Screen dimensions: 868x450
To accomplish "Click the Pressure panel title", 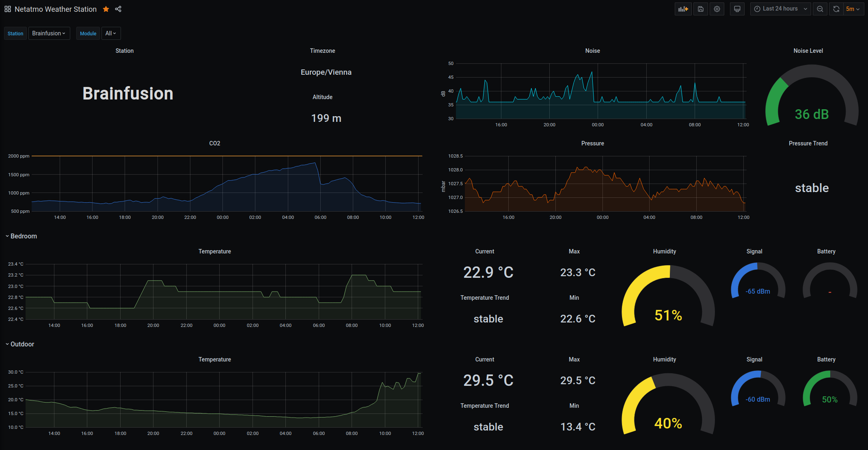I will click(592, 143).
